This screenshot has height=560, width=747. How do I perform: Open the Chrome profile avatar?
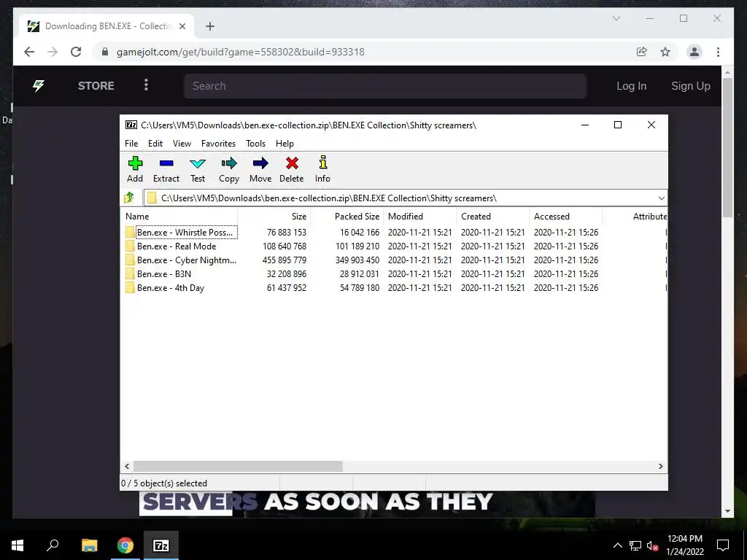pos(694,52)
